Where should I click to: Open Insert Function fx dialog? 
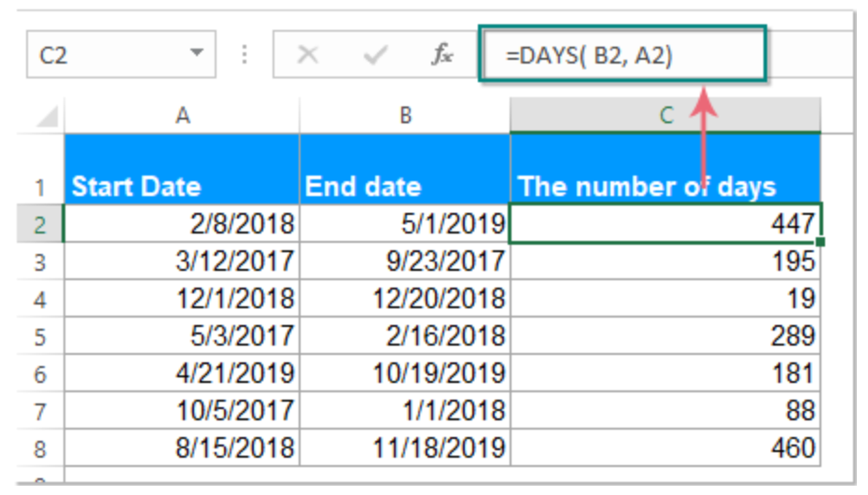441,55
